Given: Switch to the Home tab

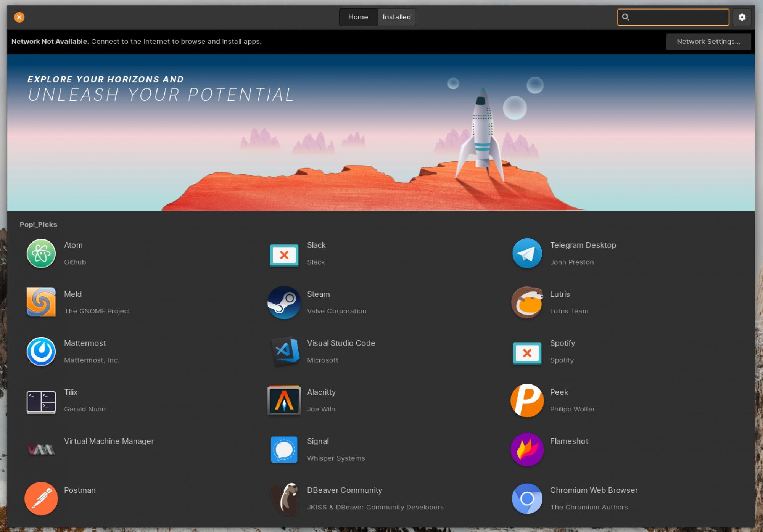Looking at the screenshot, I should pos(357,17).
